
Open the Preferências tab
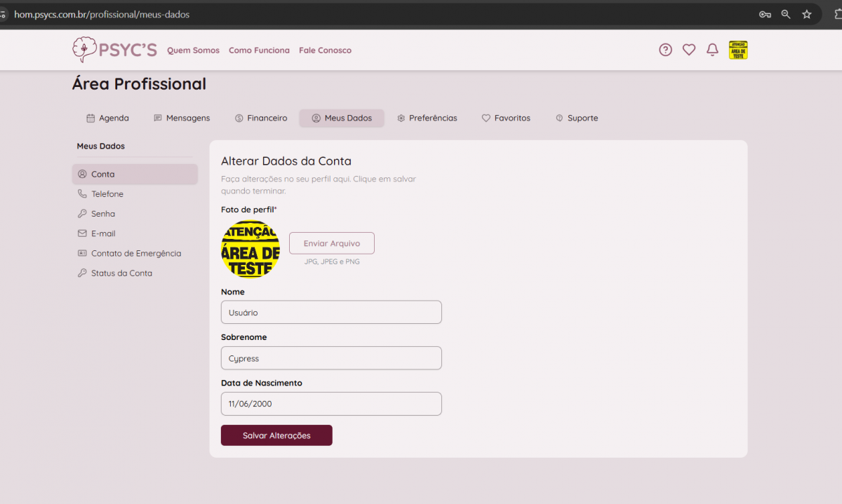427,118
